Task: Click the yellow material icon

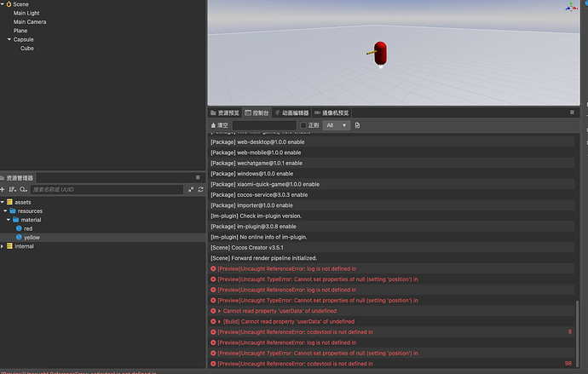Action: pyautogui.click(x=19, y=237)
